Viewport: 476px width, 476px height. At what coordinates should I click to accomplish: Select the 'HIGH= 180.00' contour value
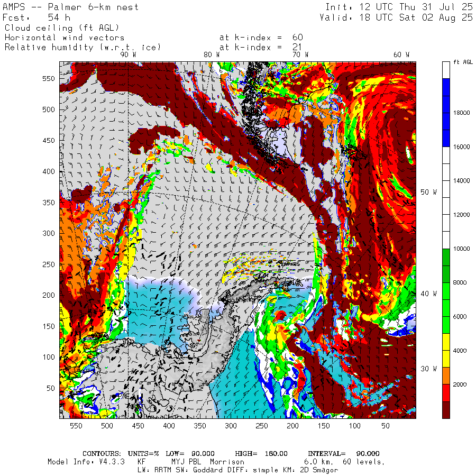261,454
